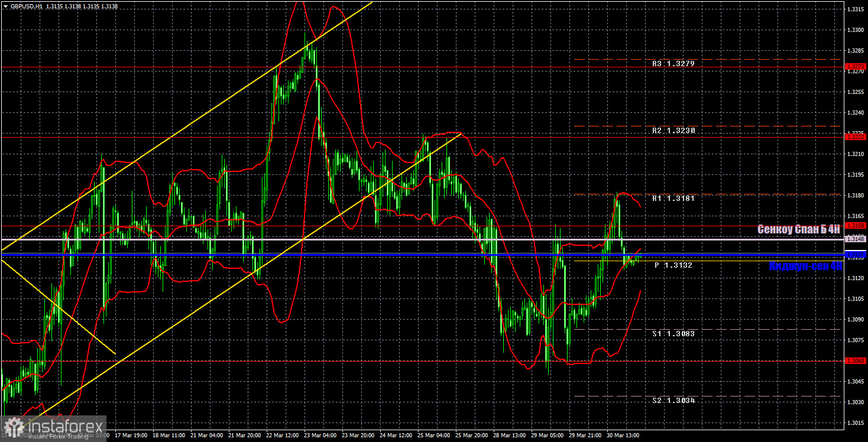The image size is (868, 442).
Task: Click the gray 1.3148 price tag on axis
Action: coord(856,239)
